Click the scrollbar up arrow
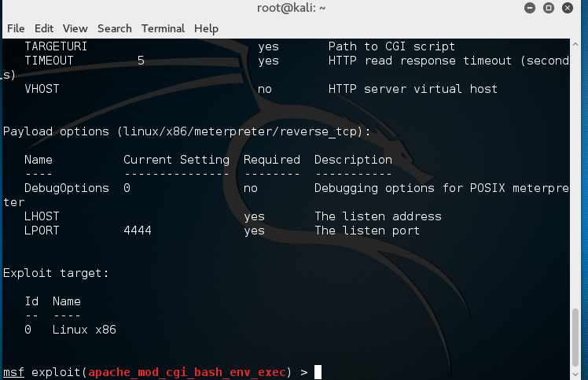 click(575, 44)
